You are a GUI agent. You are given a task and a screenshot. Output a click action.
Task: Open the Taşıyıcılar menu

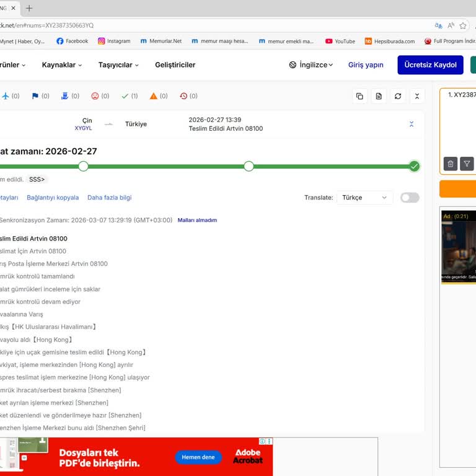coord(118,65)
